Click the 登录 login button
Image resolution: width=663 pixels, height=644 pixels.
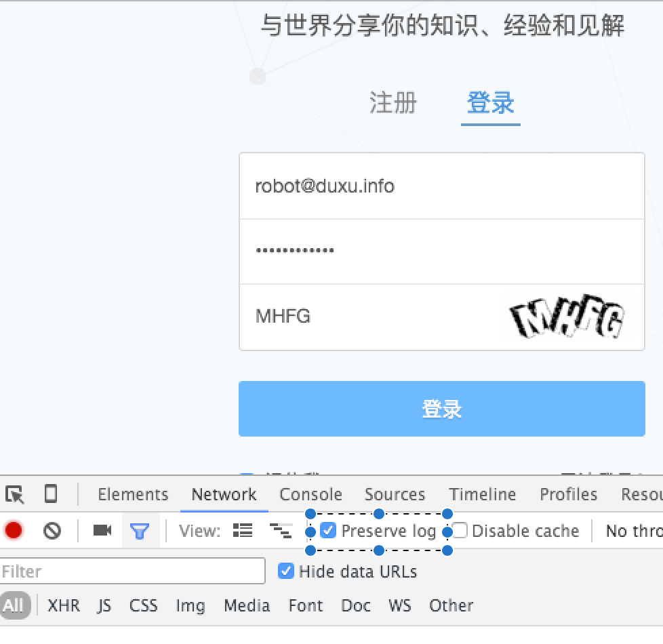[442, 408]
